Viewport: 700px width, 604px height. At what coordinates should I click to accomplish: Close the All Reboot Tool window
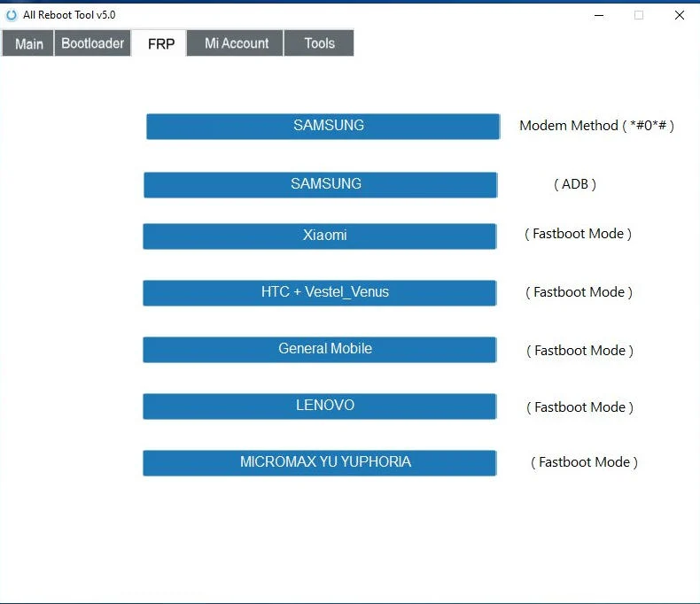679,15
